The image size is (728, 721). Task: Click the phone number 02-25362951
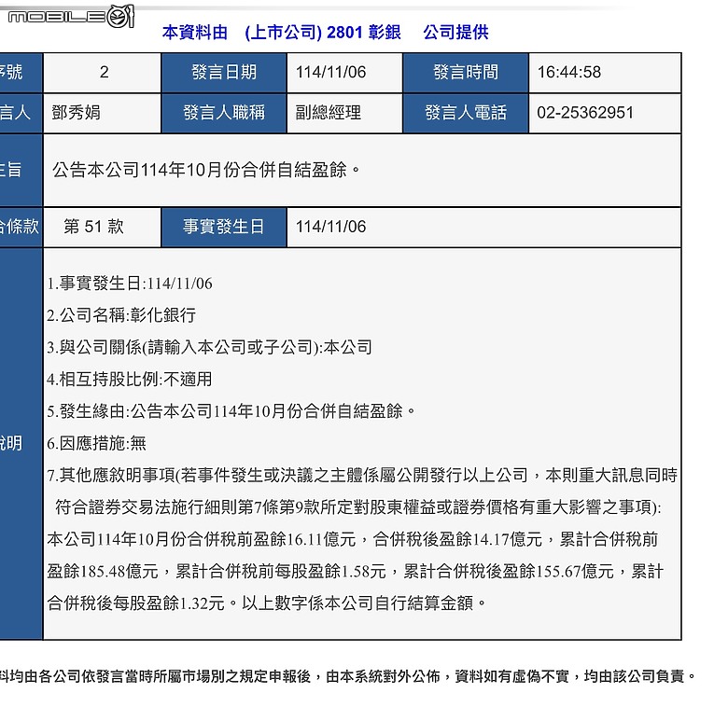(585, 113)
